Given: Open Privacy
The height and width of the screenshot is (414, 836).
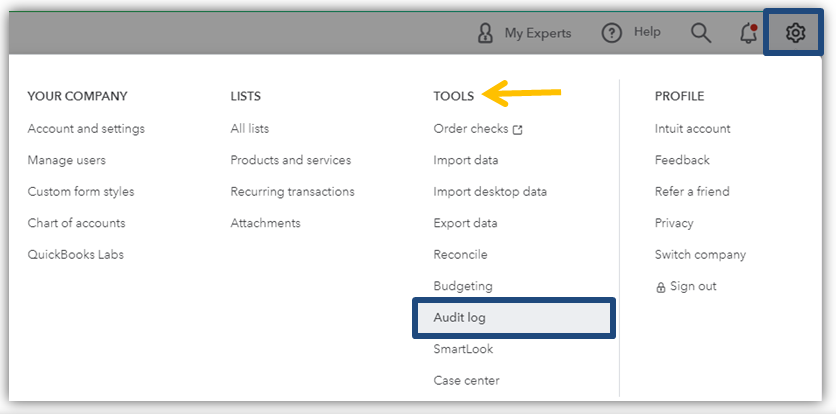Looking at the screenshot, I should [674, 223].
